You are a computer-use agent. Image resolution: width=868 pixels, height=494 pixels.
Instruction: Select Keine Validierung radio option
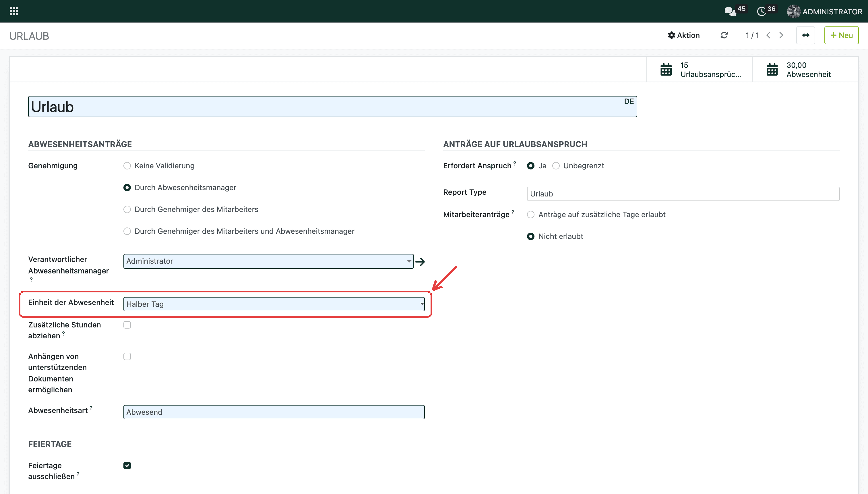point(127,166)
